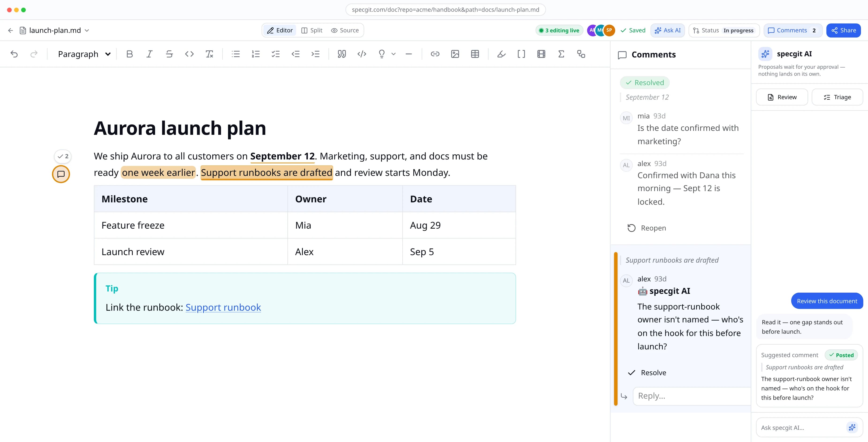Toggle inline code formatting
This screenshot has height=442, width=868.
tap(189, 54)
